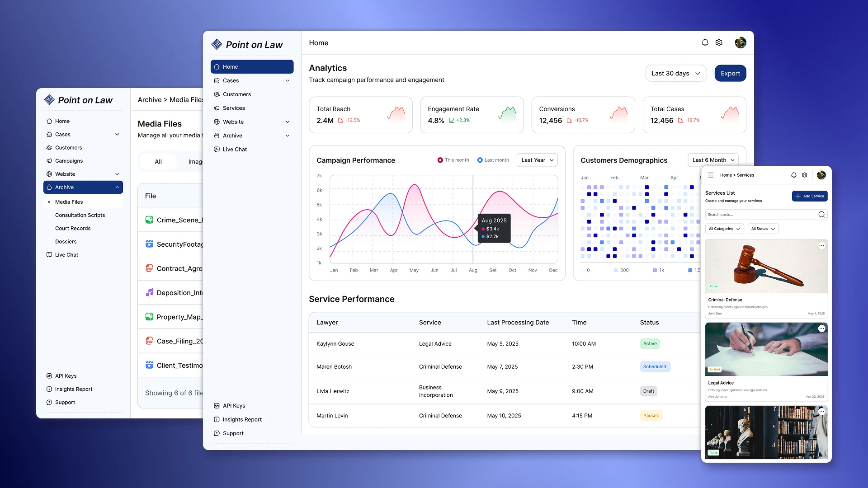Viewport: 868px width, 488px height.
Task: Select Court Records under Archive
Action: click(x=72, y=228)
